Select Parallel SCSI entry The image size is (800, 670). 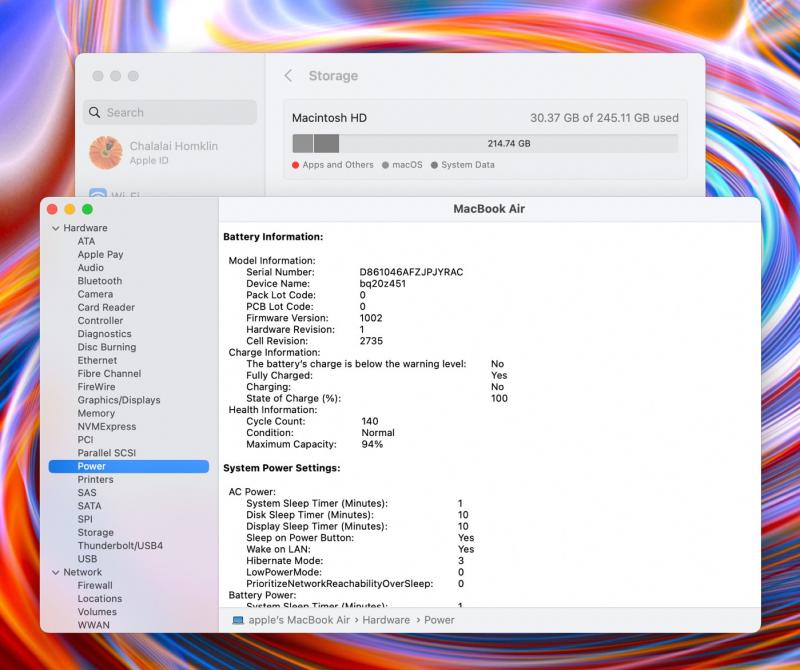(x=107, y=453)
